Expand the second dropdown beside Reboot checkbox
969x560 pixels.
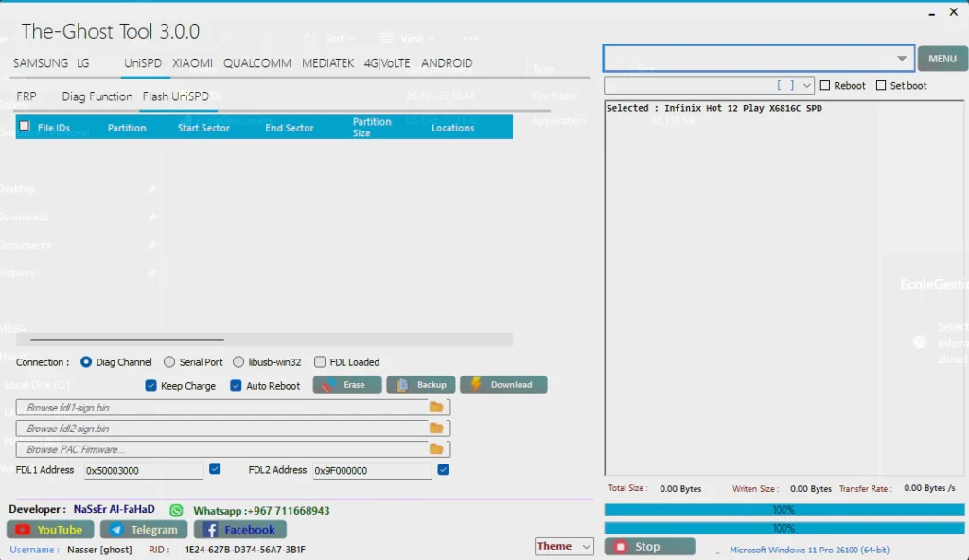(x=806, y=86)
